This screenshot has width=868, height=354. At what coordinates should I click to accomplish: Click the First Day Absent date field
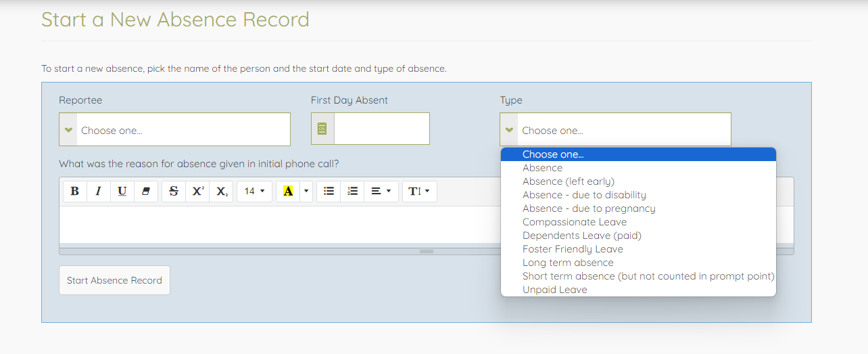[381, 129]
